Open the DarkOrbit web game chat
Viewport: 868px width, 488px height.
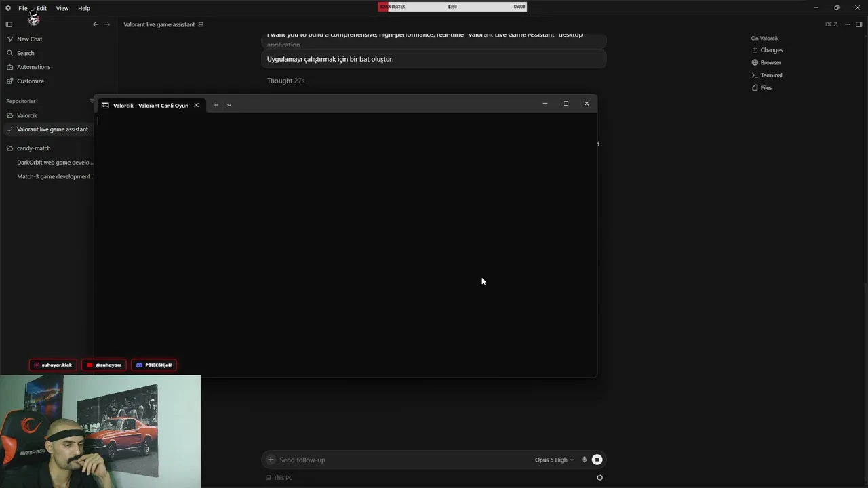click(x=55, y=163)
